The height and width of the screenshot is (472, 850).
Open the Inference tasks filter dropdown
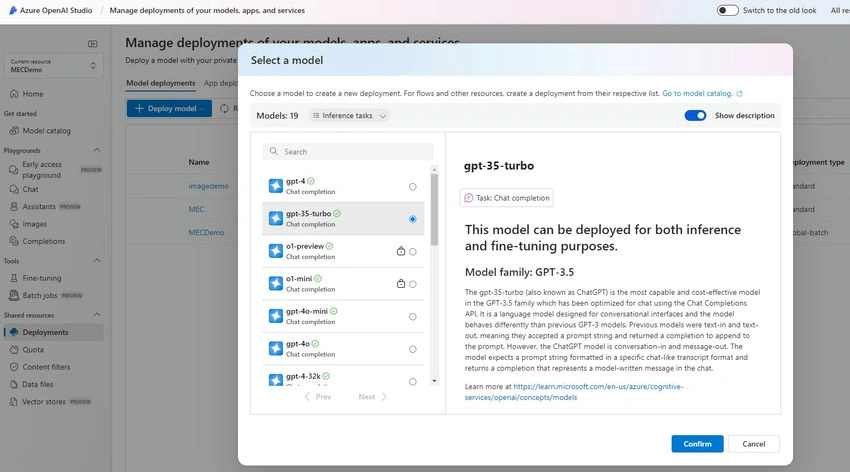click(349, 115)
